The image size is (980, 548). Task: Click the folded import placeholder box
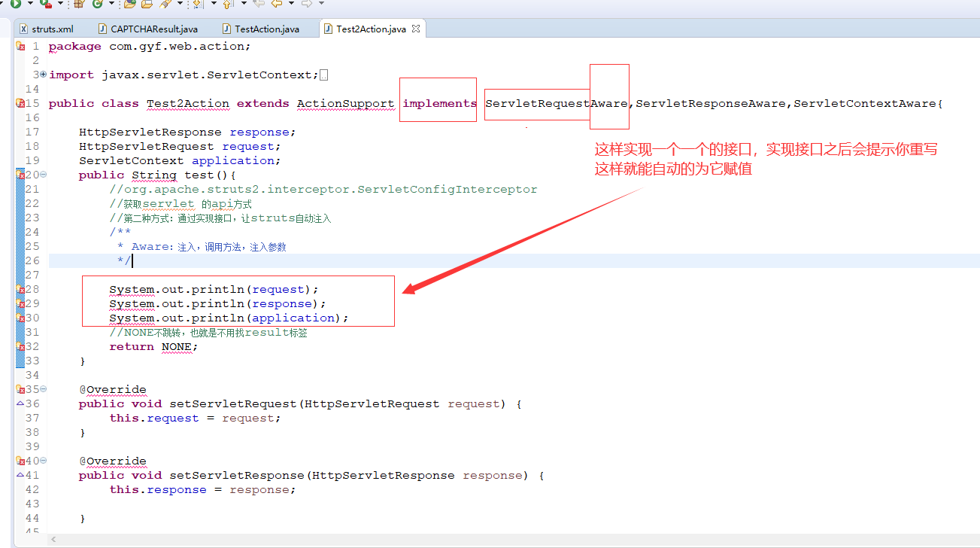click(x=324, y=75)
